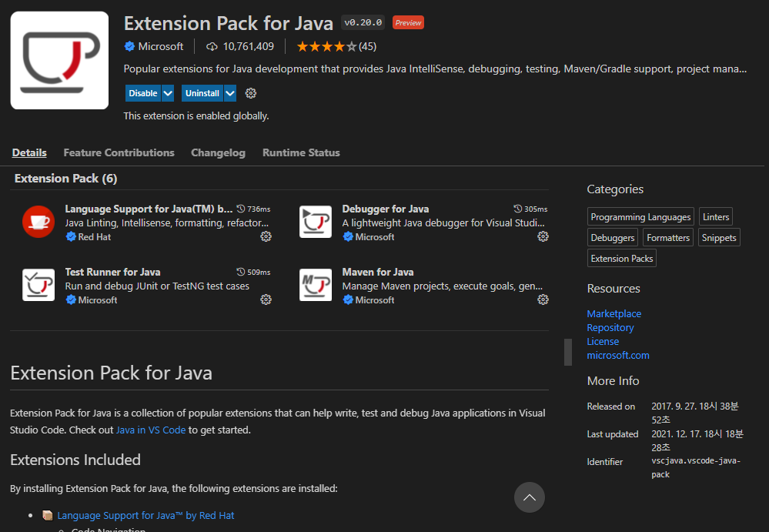Click the Maven for Java extension icon
The width and height of the screenshot is (769, 532).
(316, 285)
